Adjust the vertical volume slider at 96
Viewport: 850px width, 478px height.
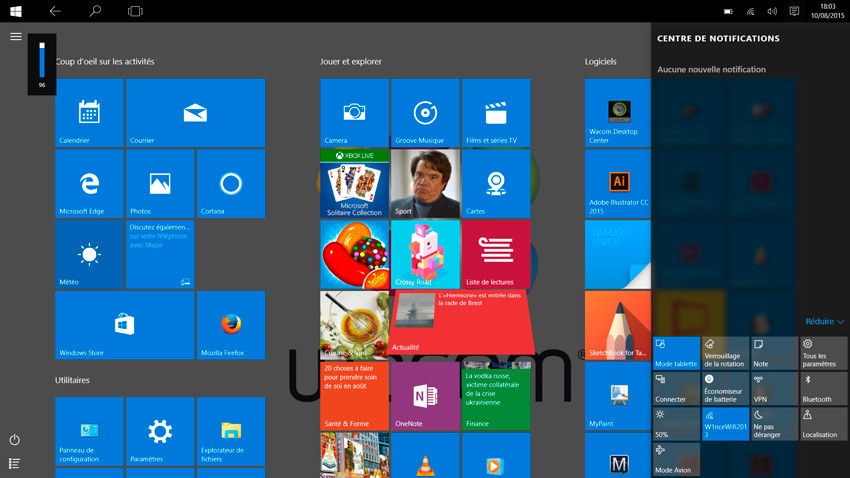point(42,61)
